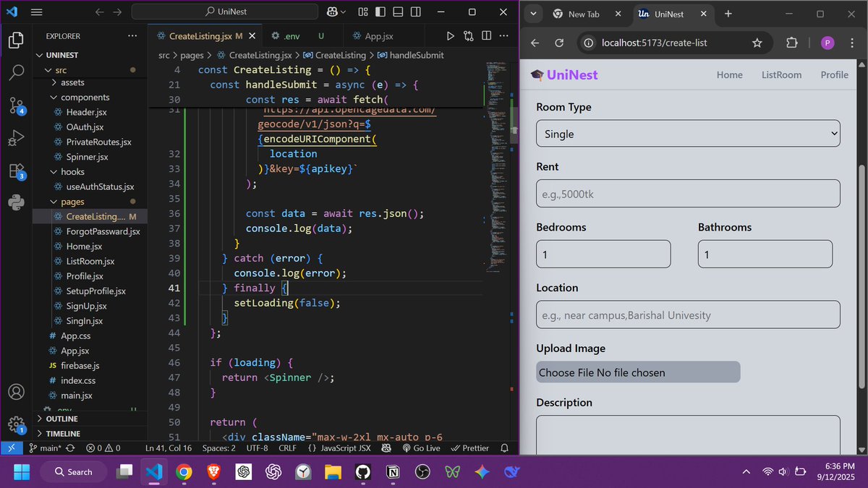Reload the localhost page
This screenshot has height=488, width=868.
(x=558, y=43)
